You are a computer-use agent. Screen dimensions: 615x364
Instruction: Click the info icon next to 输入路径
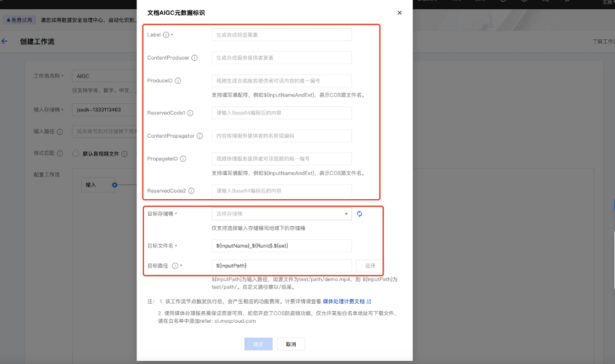click(x=60, y=132)
